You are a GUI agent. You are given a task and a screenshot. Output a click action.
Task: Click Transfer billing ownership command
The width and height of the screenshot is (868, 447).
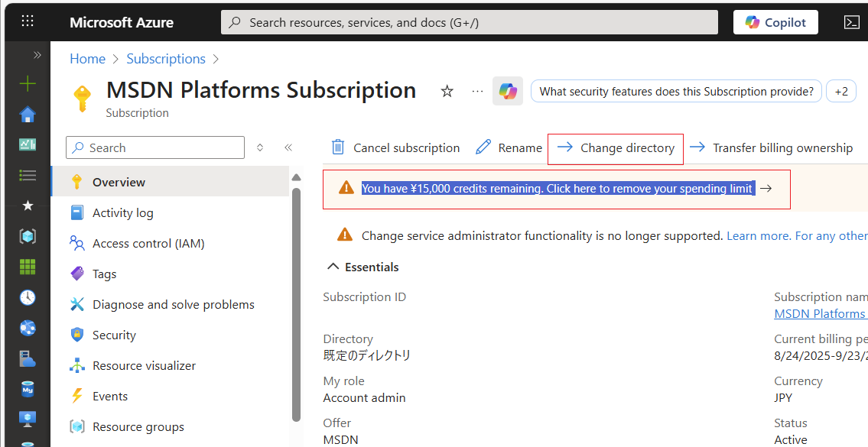click(x=771, y=147)
